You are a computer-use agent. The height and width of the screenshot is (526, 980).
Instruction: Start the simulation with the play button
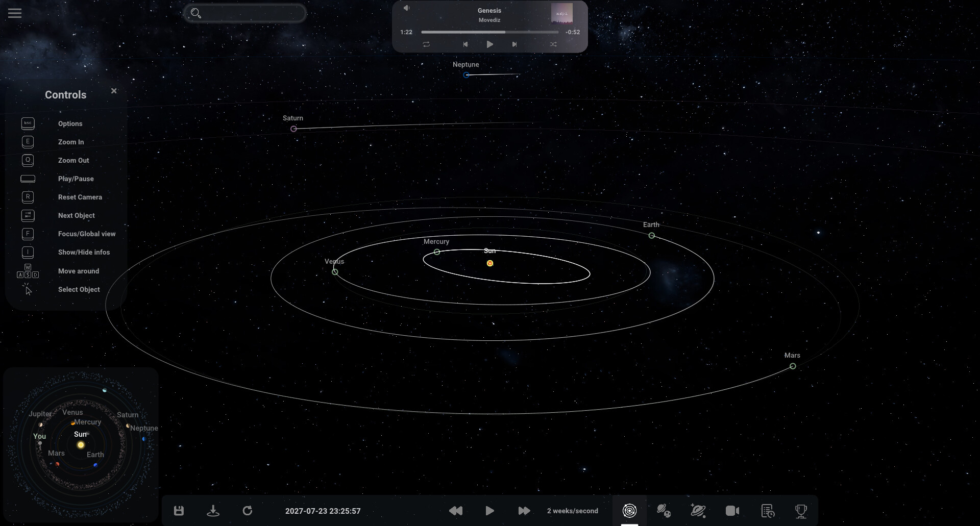pyautogui.click(x=489, y=510)
